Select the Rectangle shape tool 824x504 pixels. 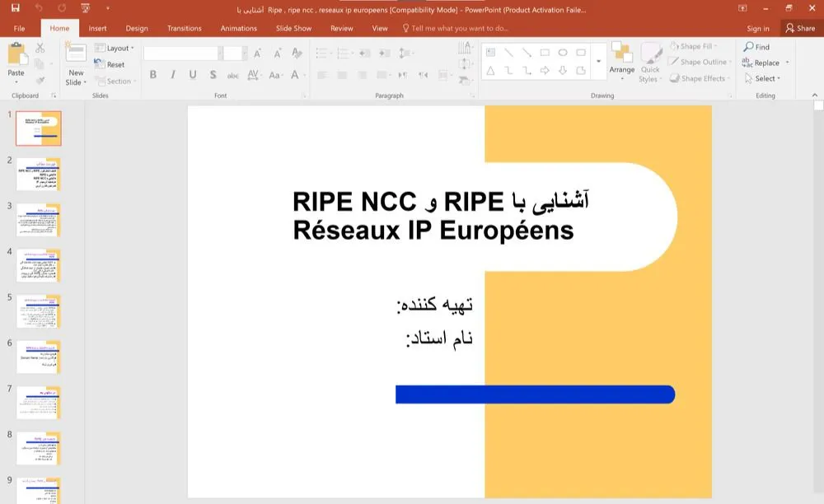click(x=545, y=51)
